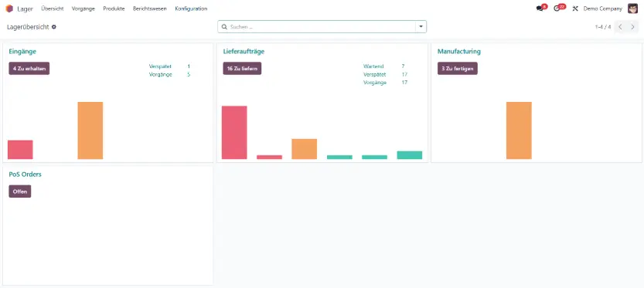Screen dimensions: 644x288
Task: Click the 3 Zu fertigen button
Action: tap(458, 69)
